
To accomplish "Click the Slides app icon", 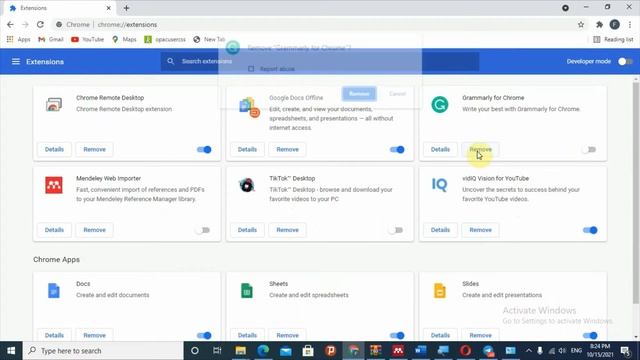I will [x=440, y=291].
